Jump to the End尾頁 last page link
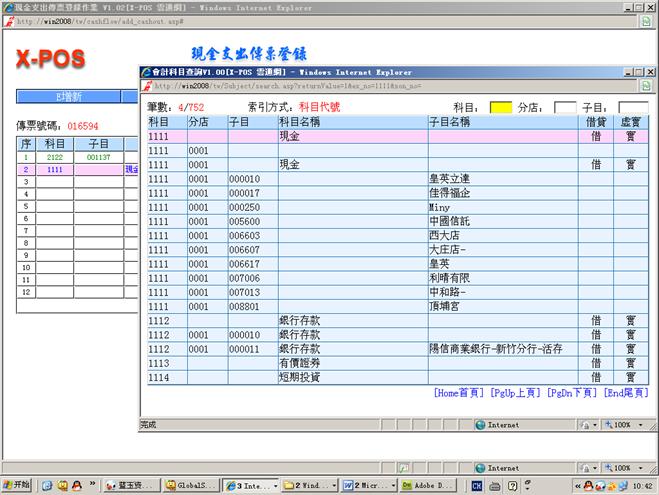Image resolution: width=659 pixels, height=495 pixels. pyautogui.click(x=626, y=394)
